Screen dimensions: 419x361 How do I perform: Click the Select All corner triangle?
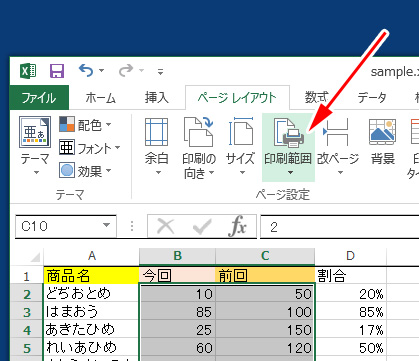35,257
